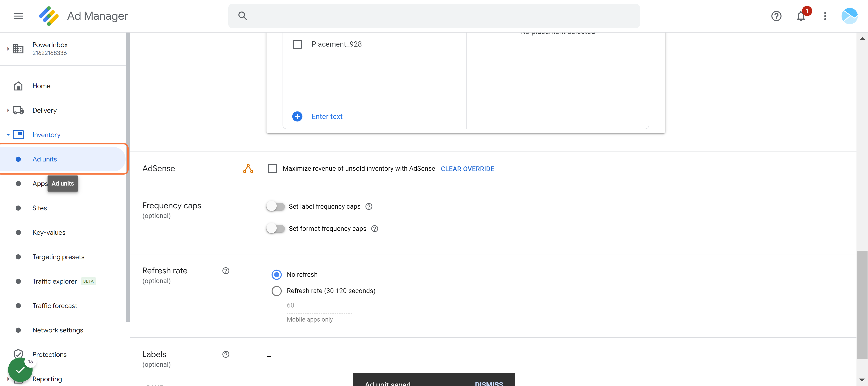
Task: Click the search input field
Action: [434, 16]
